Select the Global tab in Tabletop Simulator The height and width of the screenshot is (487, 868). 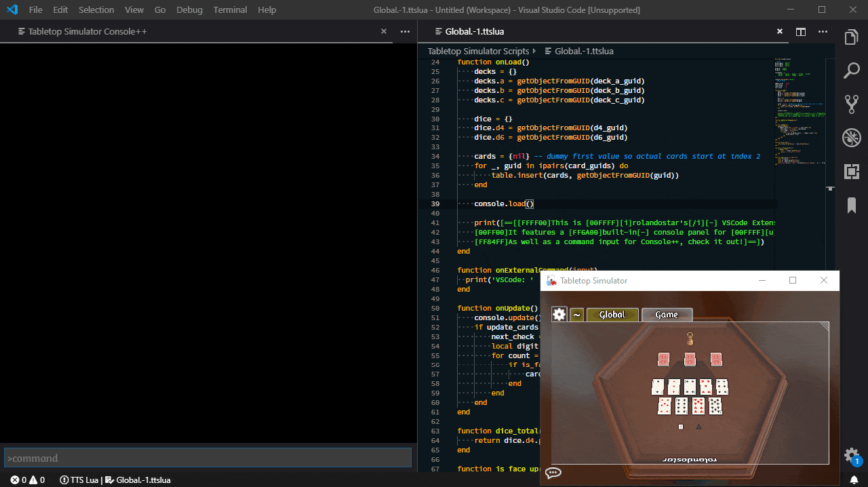pos(612,315)
